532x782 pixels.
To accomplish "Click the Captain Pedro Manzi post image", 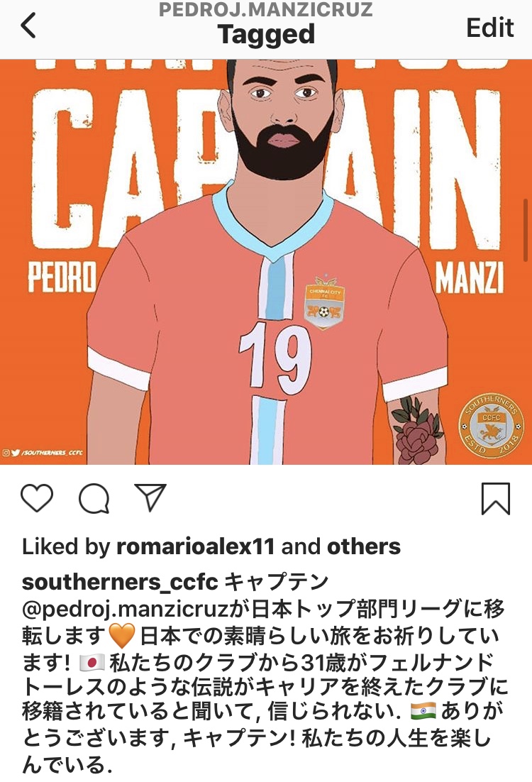I will point(266,263).
